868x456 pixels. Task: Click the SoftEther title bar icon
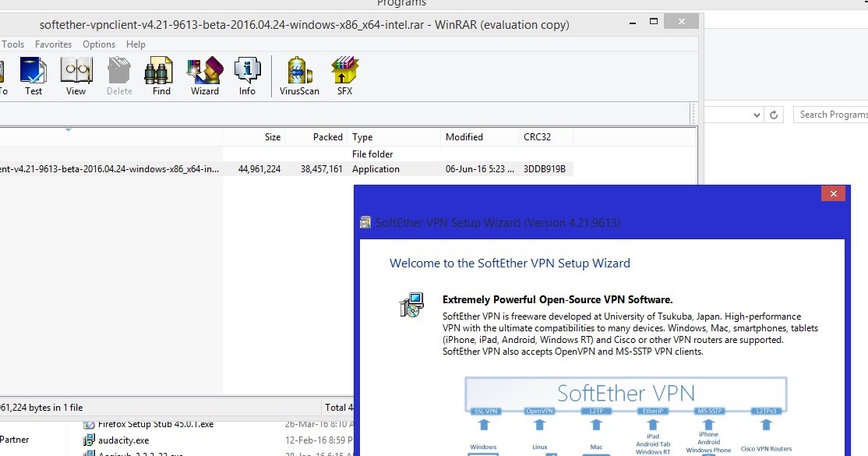pyautogui.click(x=365, y=223)
